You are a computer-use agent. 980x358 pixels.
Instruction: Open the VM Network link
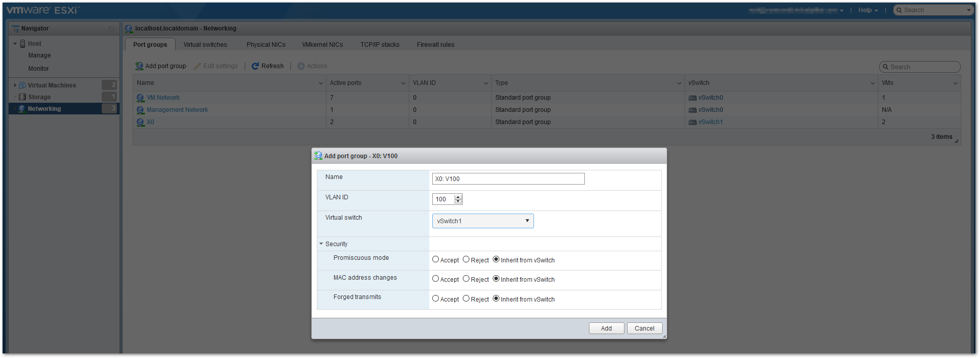click(163, 98)
